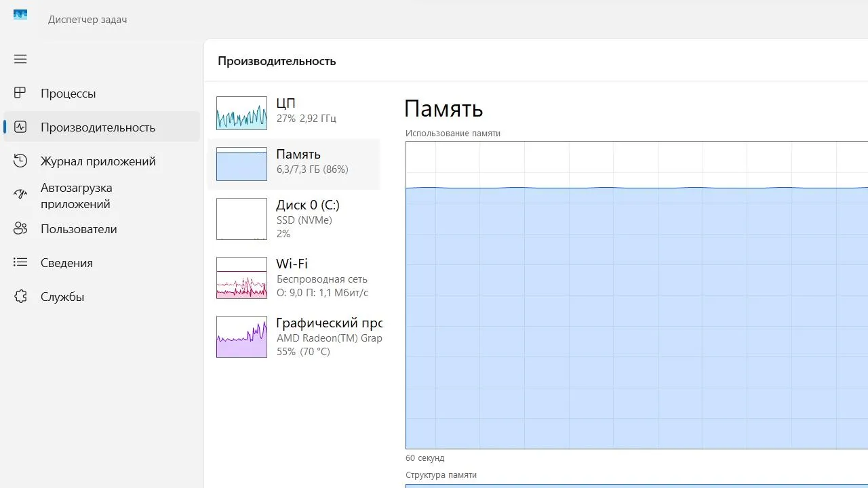
Task: Click the Память label in resource list
Action: pyautogui.click(x=298, y=155)
